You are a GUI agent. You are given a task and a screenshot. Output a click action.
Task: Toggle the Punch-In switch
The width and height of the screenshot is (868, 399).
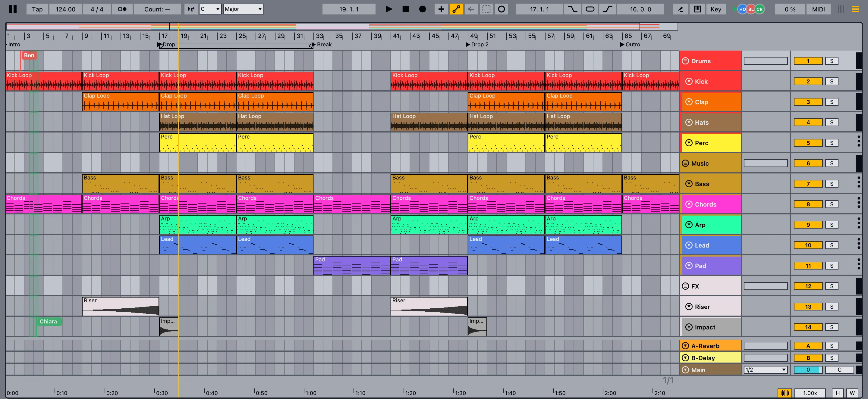(x=573, y=9)
